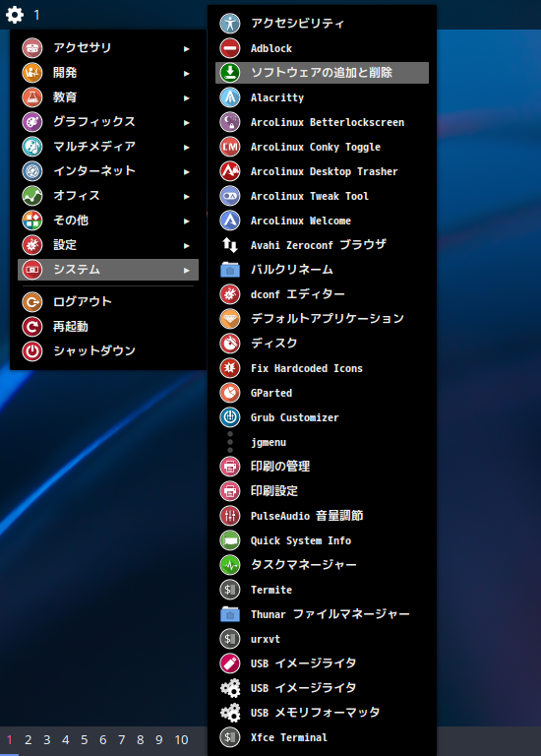This screenshot has width=541, height=756.
Task: Switch to workspace 7
Action: (122, 739)
